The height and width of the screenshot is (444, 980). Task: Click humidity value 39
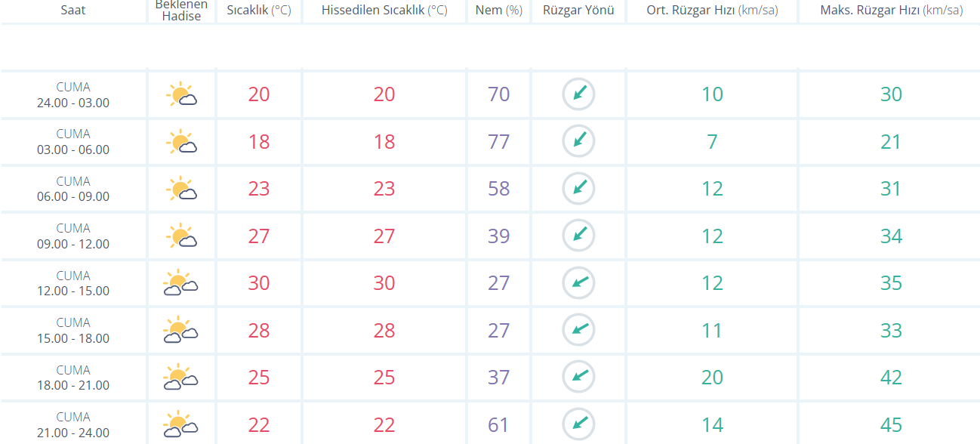pos(499,236)
